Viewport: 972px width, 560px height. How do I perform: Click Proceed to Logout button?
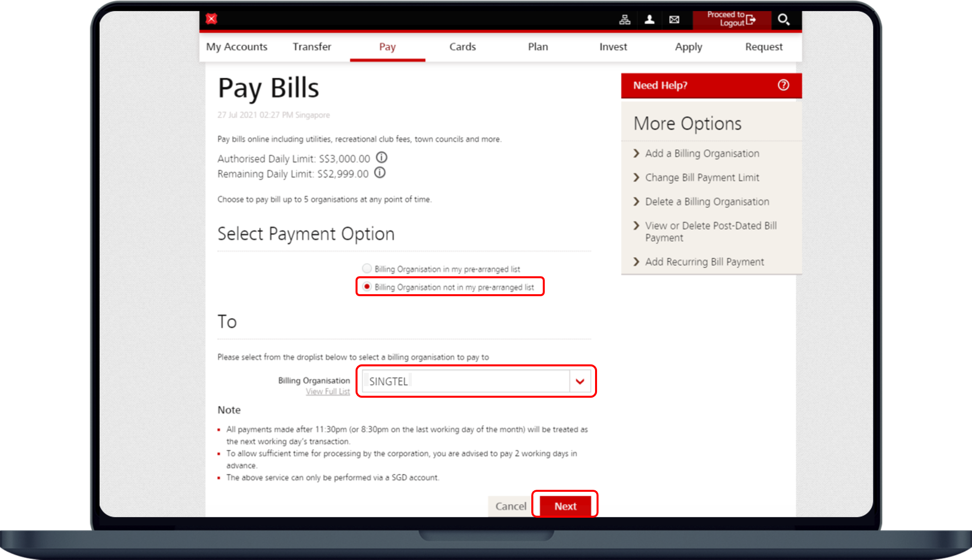731,19
